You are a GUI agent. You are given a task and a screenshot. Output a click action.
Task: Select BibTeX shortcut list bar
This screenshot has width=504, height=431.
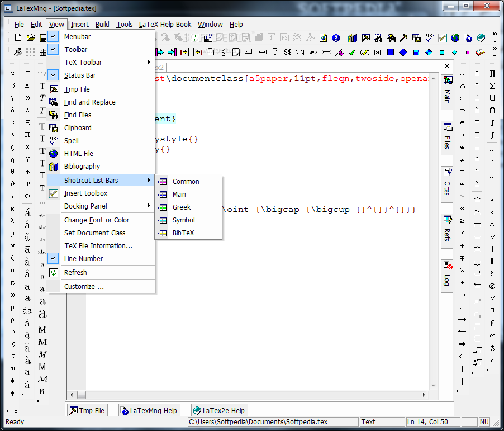tap(188, 233)
